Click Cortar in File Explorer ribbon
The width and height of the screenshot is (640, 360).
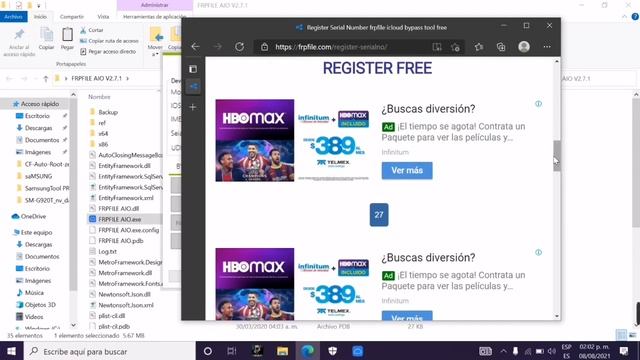(92, 30)
